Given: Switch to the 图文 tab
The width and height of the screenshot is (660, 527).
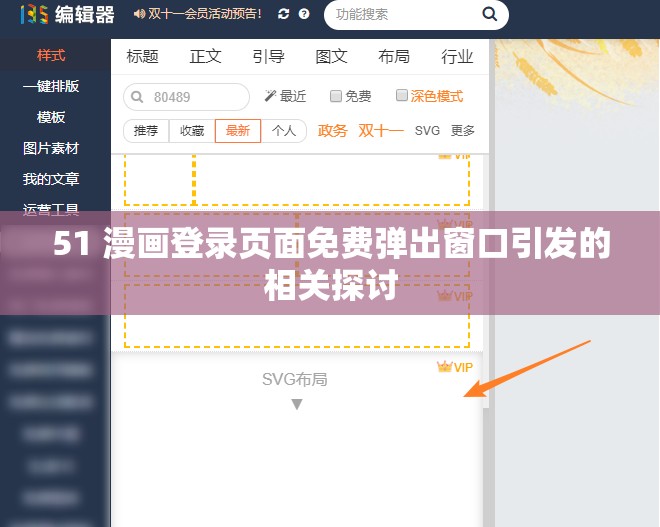Looking at the screenshot, I should coord(331,56).
